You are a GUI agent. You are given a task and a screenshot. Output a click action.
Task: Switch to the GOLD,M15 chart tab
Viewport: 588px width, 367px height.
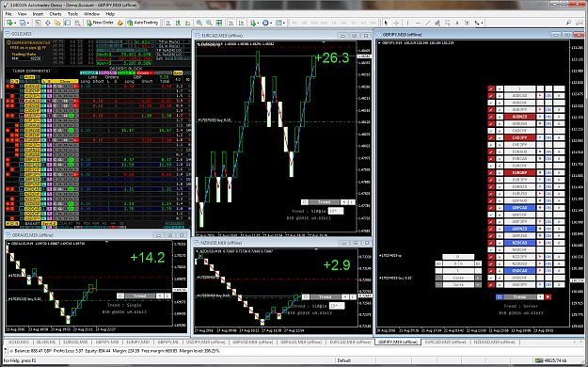19,343
